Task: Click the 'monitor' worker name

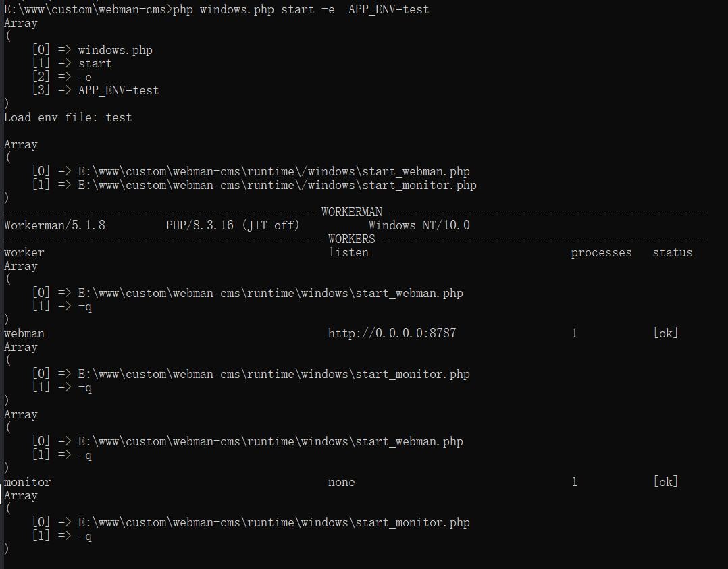Action: pos(28,482)
